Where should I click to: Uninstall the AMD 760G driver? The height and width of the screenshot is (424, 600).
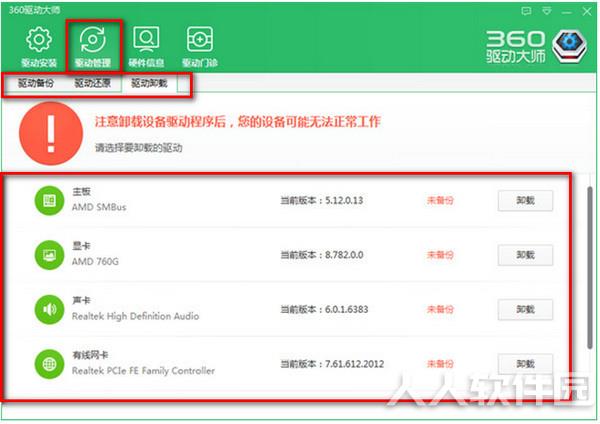click(x=525, y=255)
